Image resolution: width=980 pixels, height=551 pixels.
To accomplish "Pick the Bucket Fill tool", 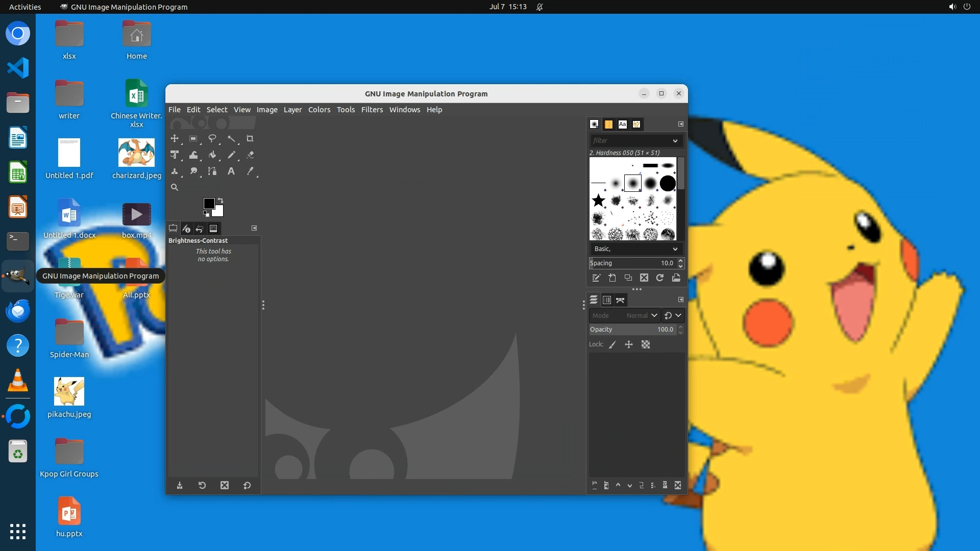I will coord(212,155).
